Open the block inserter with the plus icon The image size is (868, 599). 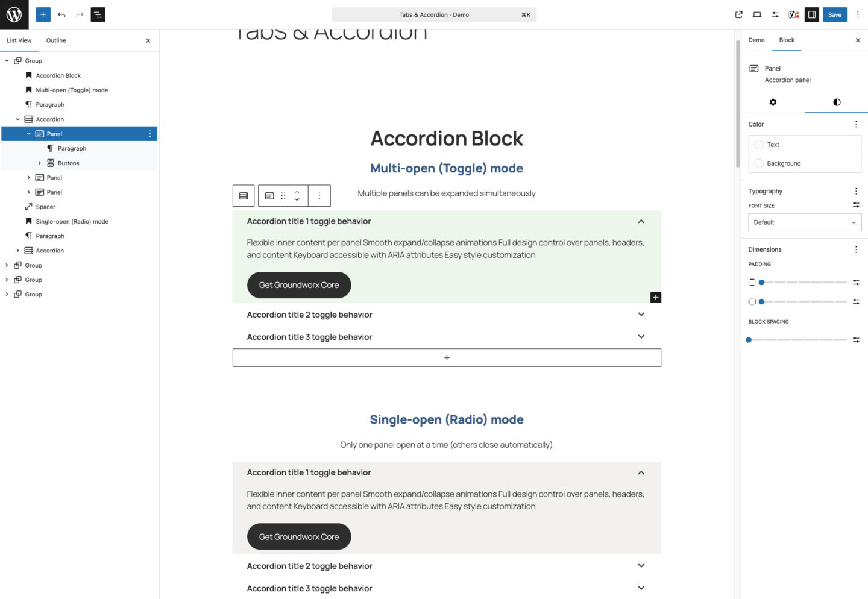pos(43,14)
